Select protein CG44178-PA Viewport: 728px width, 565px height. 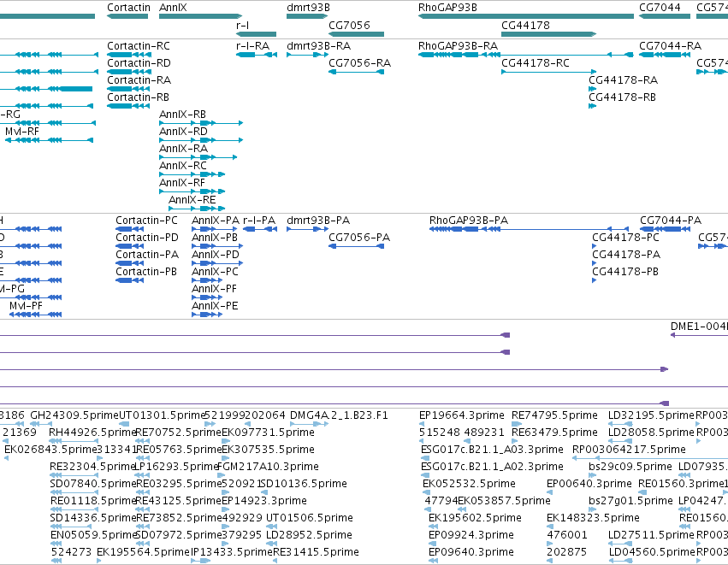tap(626, 255)
